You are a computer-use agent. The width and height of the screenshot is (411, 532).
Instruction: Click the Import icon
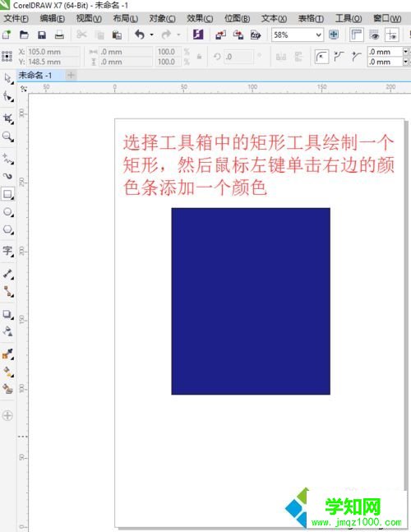tap(220, 35)
